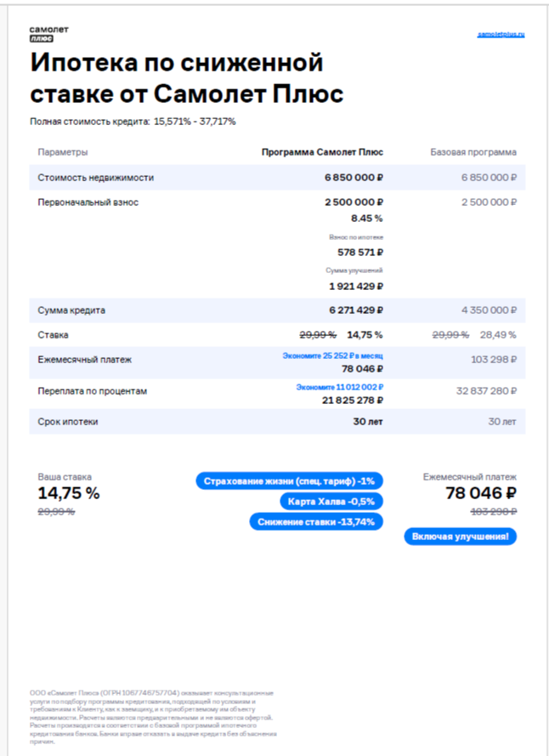Click the Ипотека по сниженной ставке heading
Viewport: 549px width, 756px height.
point(186,77)
